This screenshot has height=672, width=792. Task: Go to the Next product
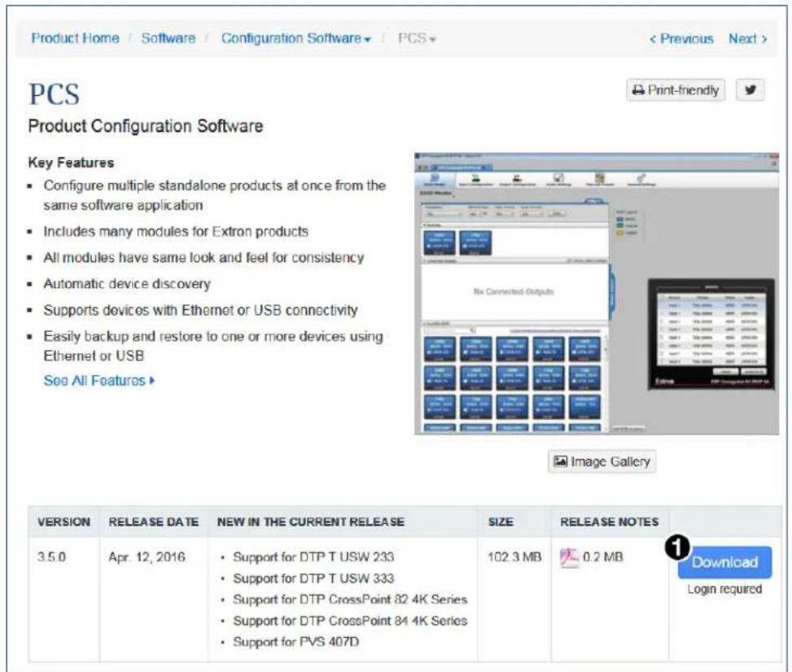pyautogui.click(x=747, y=39)
